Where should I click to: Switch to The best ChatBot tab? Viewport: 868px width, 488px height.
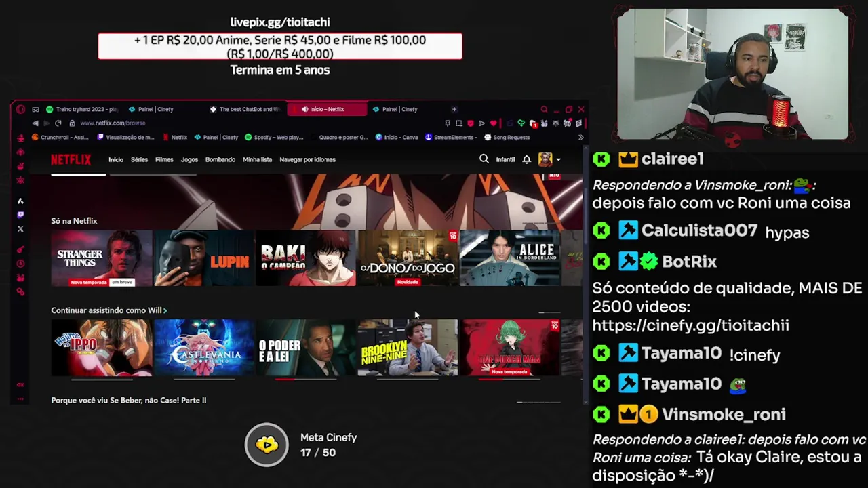click(244, 109)
